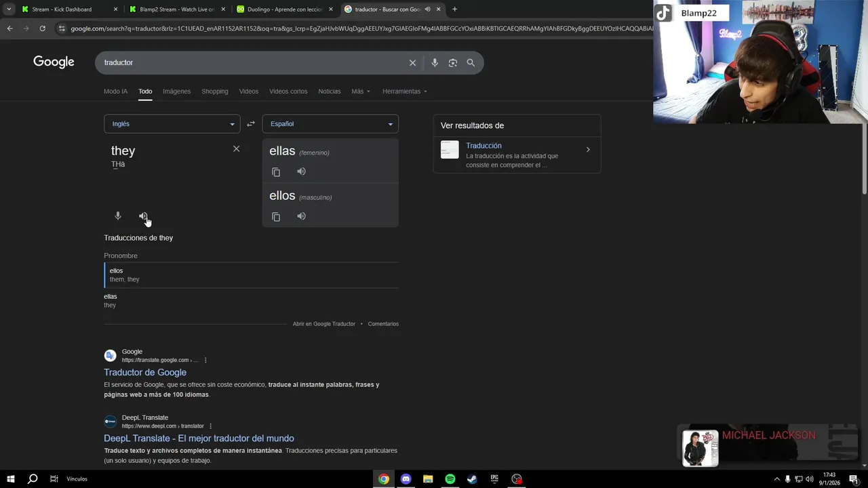
Task: Click the Traducción card thumbnail
Action: [450, 150]
